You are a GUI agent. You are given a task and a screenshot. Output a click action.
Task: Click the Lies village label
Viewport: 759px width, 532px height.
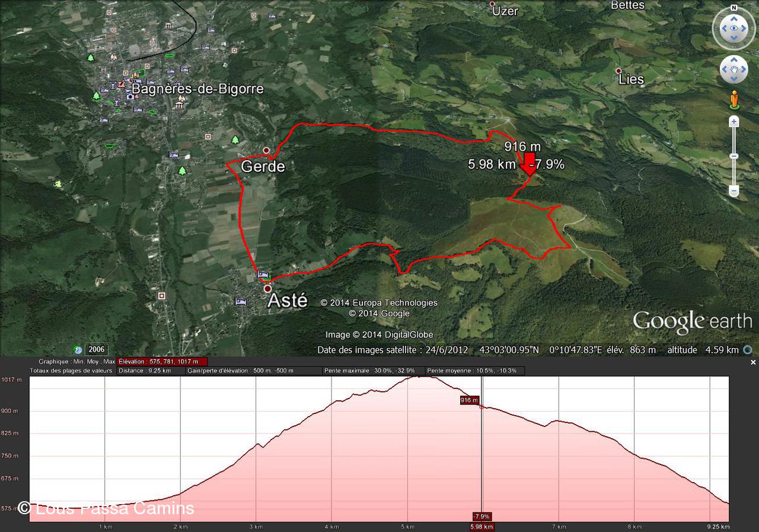[x=631, y=79]
